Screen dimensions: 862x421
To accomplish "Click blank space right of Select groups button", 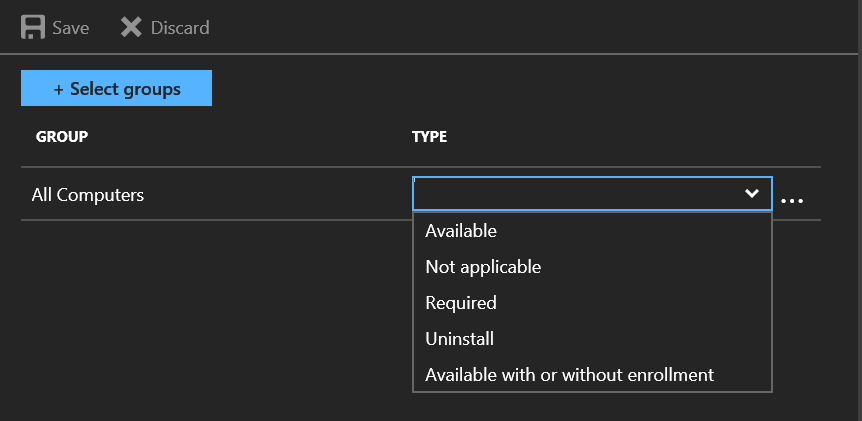I will coord(500,89).
